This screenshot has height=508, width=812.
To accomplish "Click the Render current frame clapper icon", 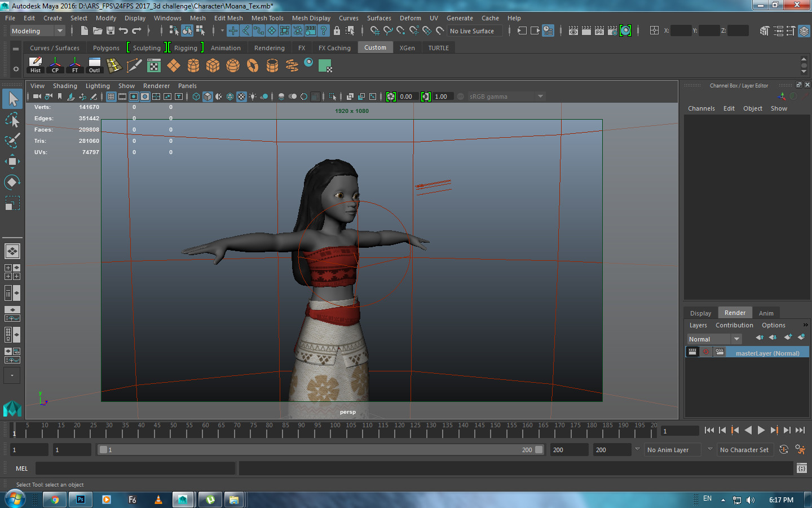I will click(x=586, y=30).
